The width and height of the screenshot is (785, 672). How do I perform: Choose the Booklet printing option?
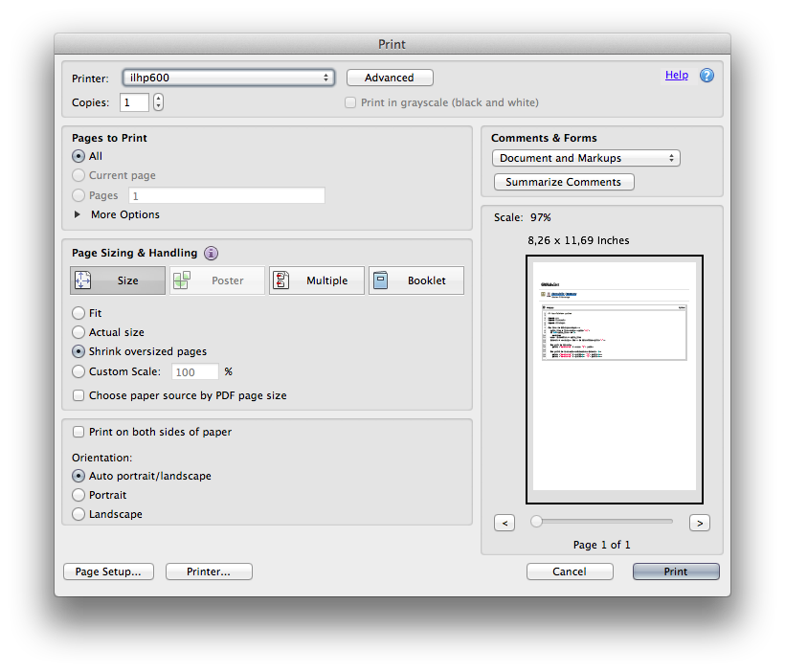point(416,280)
